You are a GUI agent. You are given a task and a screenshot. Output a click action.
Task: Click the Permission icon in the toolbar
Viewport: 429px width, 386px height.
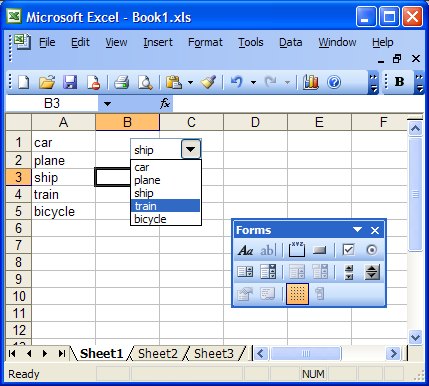pos(93,82)
